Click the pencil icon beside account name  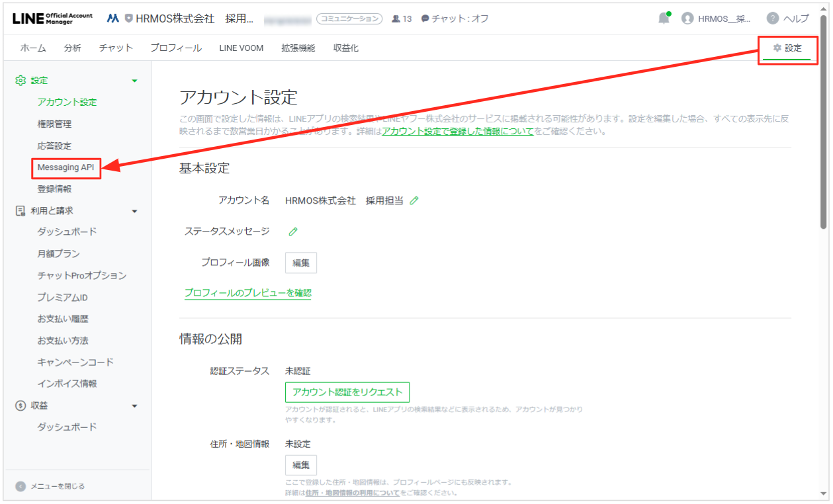(x=414, y=200)
